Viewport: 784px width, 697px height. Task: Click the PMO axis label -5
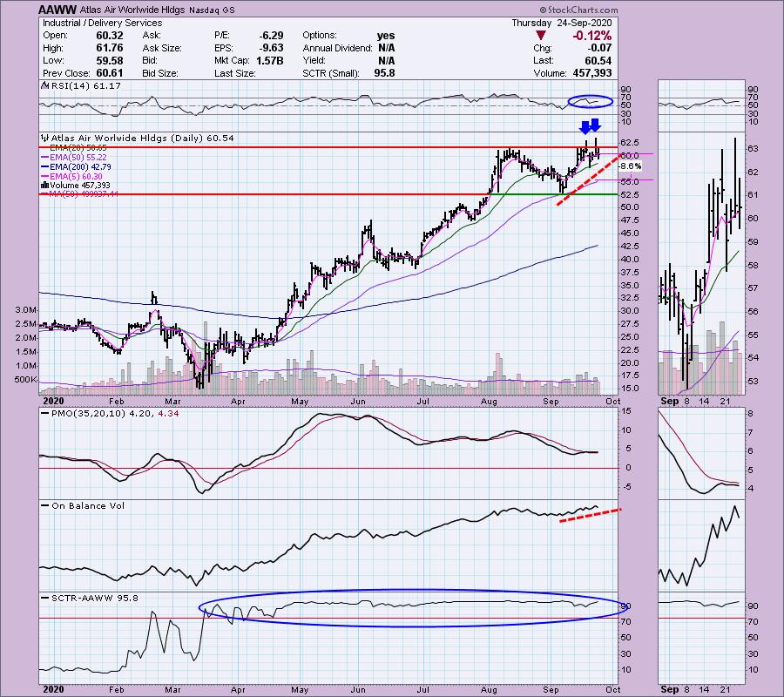pos(625,486)
